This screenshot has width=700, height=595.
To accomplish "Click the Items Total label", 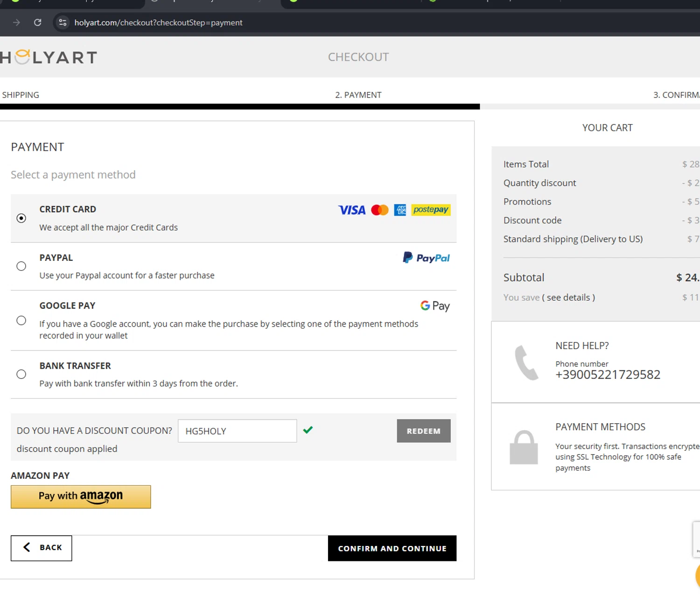I will point(526,164).
